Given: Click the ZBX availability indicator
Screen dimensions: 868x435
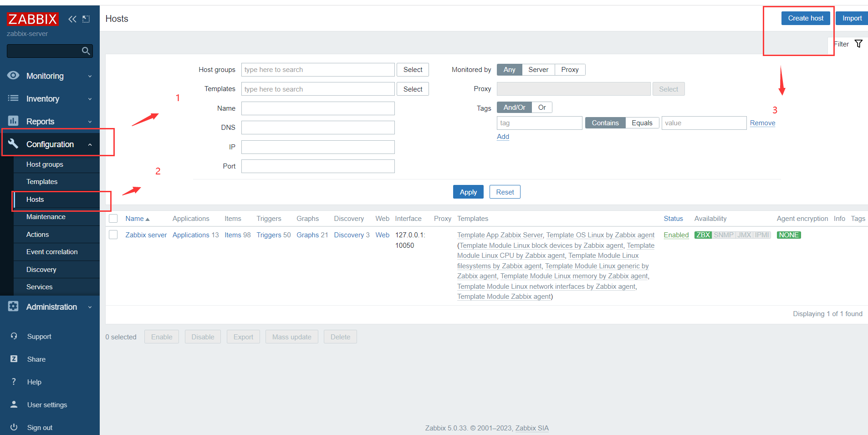Looking at the screenshot, I should (703, 235).
